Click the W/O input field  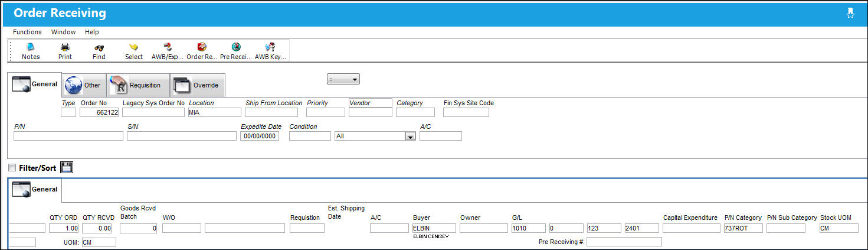pos(182,228)
